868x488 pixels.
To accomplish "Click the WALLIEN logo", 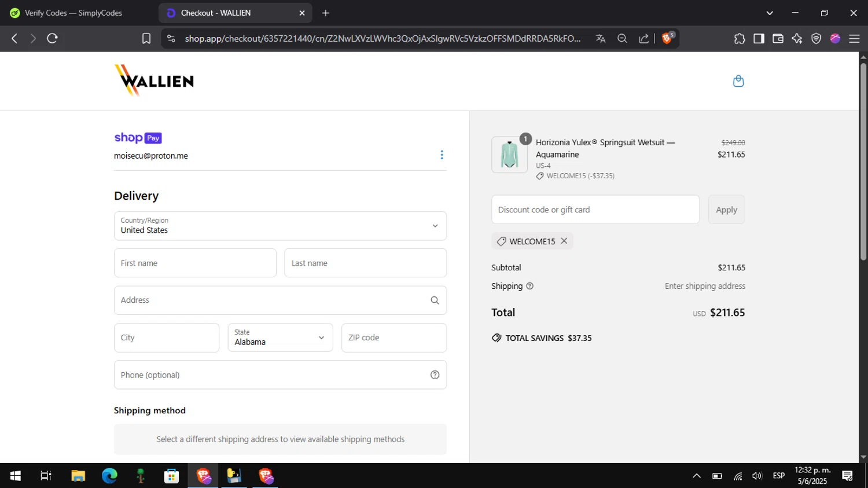I will (154, 80).
